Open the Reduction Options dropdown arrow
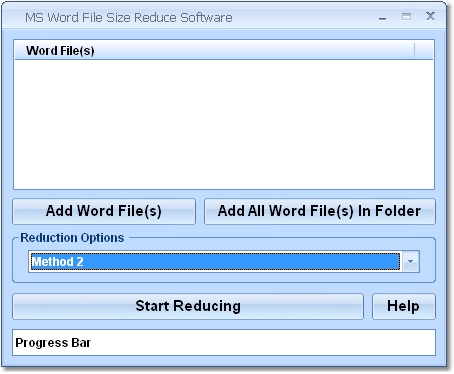This screenshot has height=374, width=454. [411, 262]
